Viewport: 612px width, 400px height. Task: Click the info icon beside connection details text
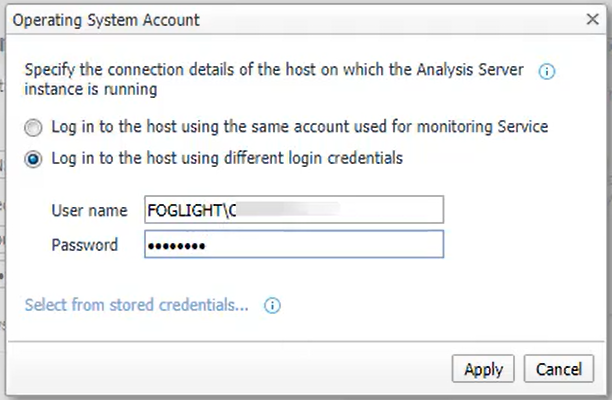coord(546,71)
